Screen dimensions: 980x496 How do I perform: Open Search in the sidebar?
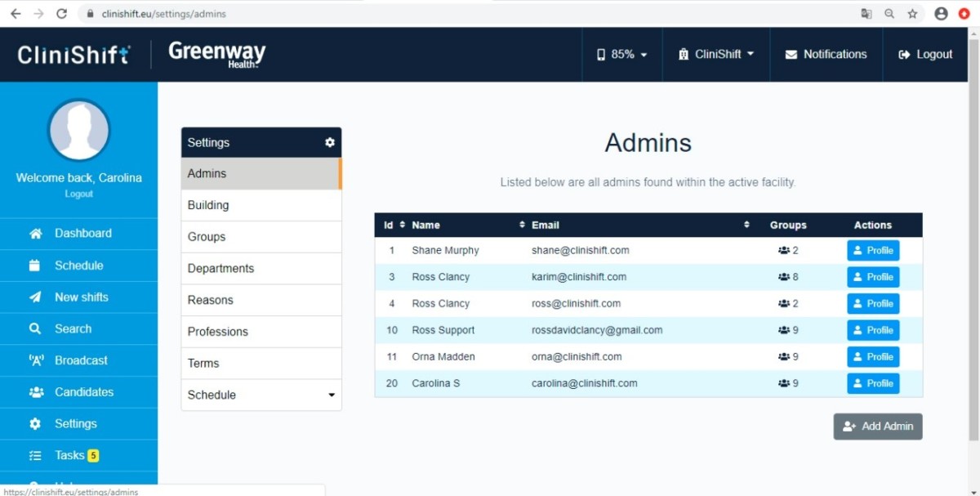click(78, 328)
